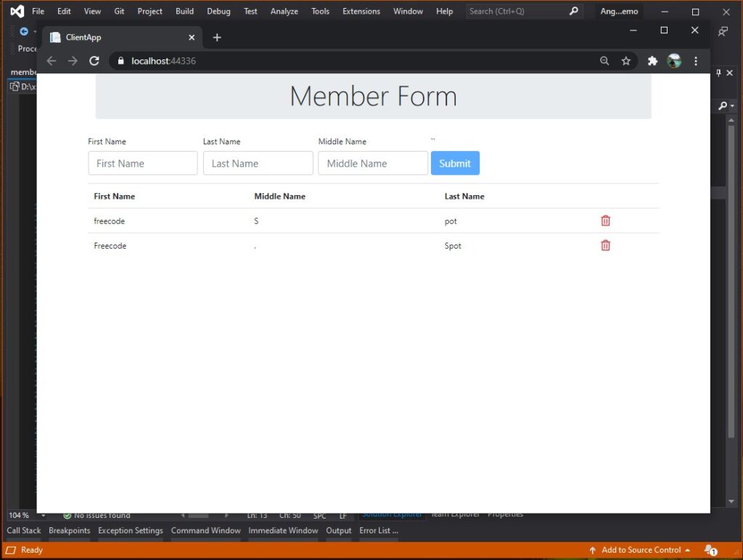Click the Member Form heading
743x560 pixels.
374,96
